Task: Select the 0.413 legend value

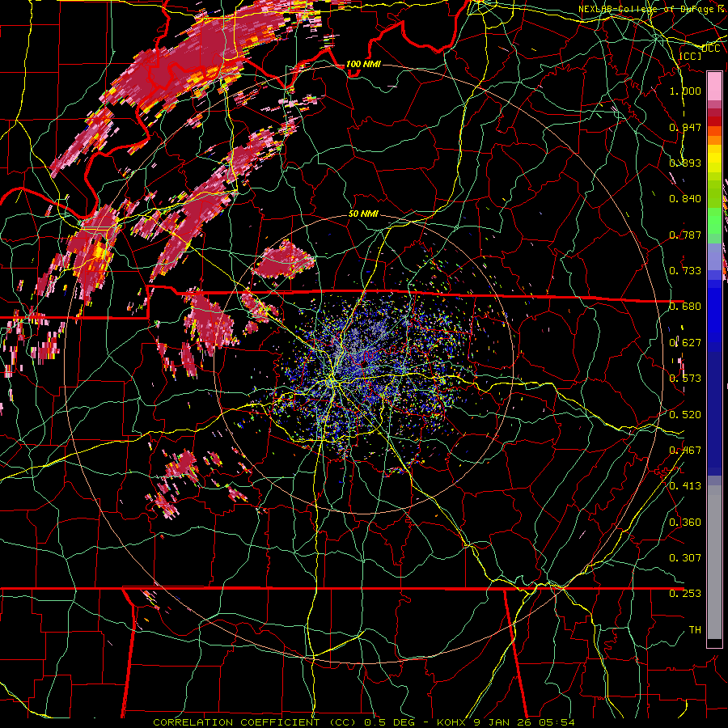Action: point(685,485)
